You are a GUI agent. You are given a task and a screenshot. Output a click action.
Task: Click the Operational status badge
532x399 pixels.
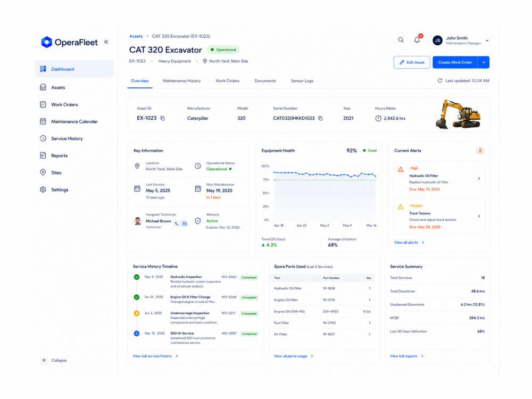point(223,49)
